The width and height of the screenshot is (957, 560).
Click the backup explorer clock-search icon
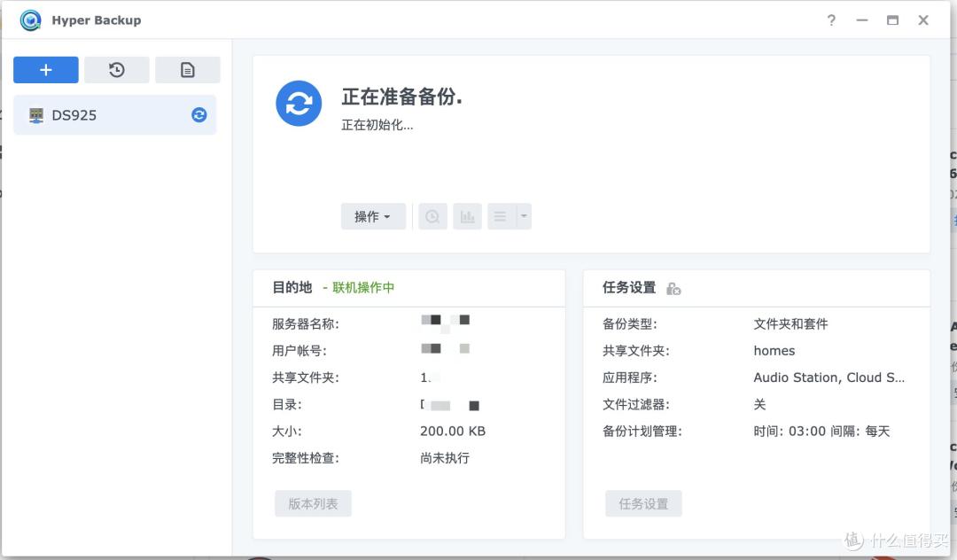pos(432,216)
